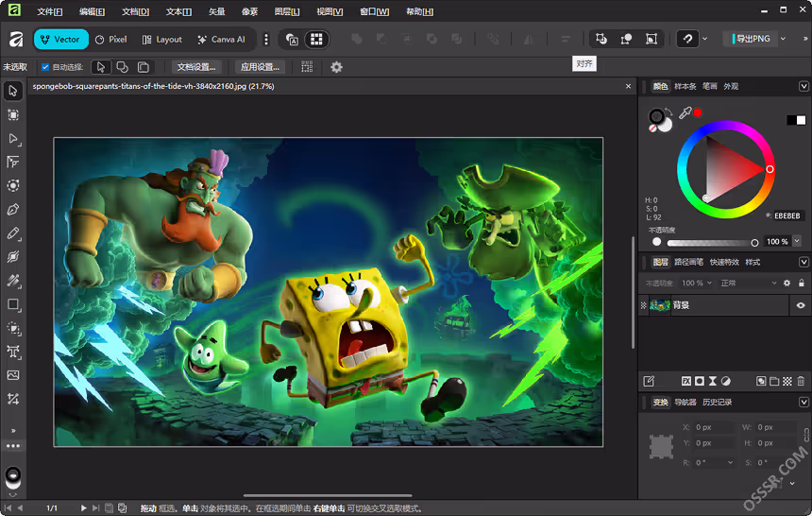The width and height of the screenshot is (812, 516).
Task: Open the Canva AI studio
Action: [x=221, y=40]
